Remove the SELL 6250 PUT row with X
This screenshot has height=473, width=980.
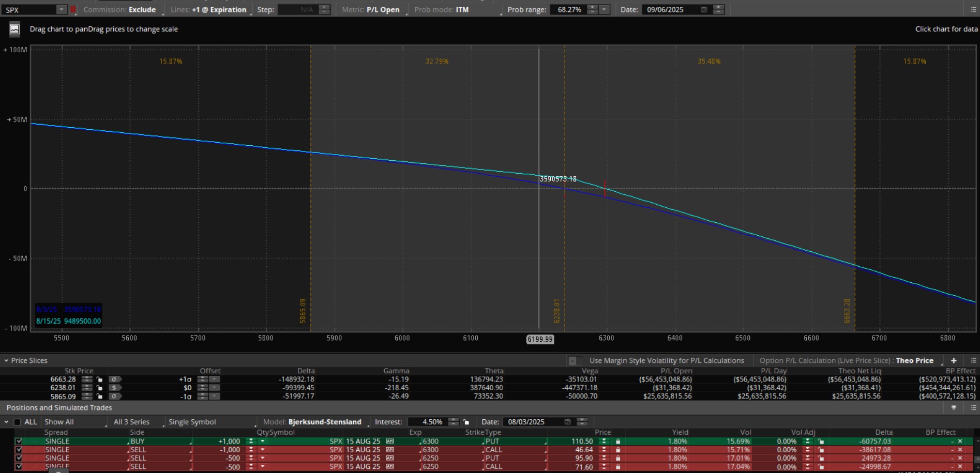(x=960, y=458)
